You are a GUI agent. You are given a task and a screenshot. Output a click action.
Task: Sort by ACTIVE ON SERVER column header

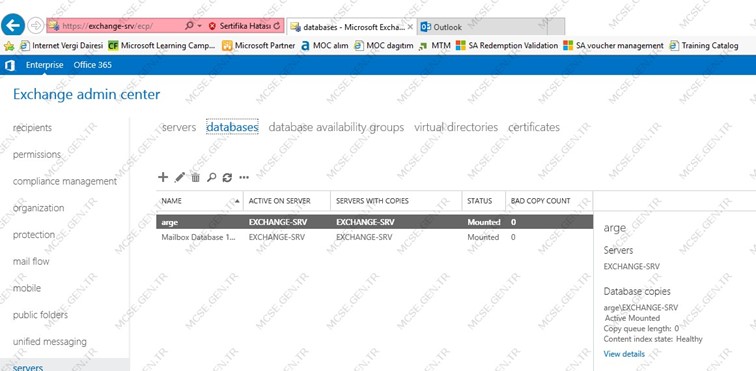point(287,201)
